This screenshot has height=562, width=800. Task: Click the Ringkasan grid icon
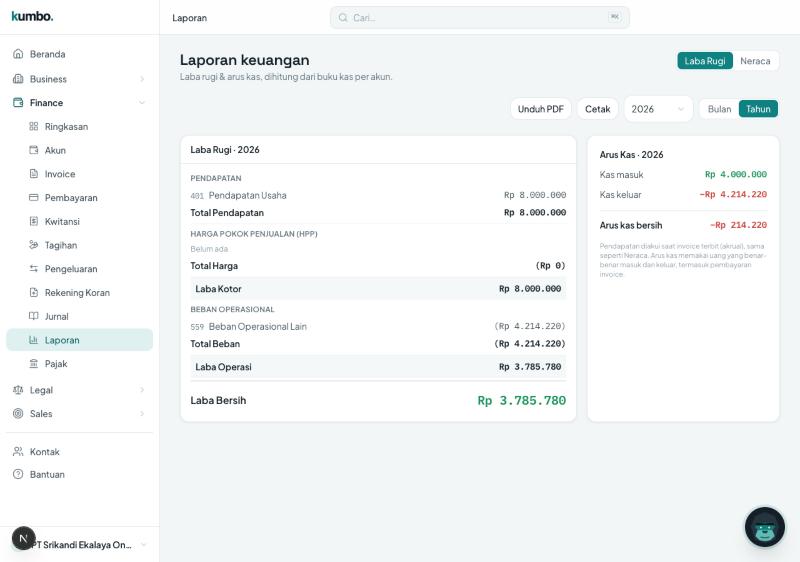point(34,126)
